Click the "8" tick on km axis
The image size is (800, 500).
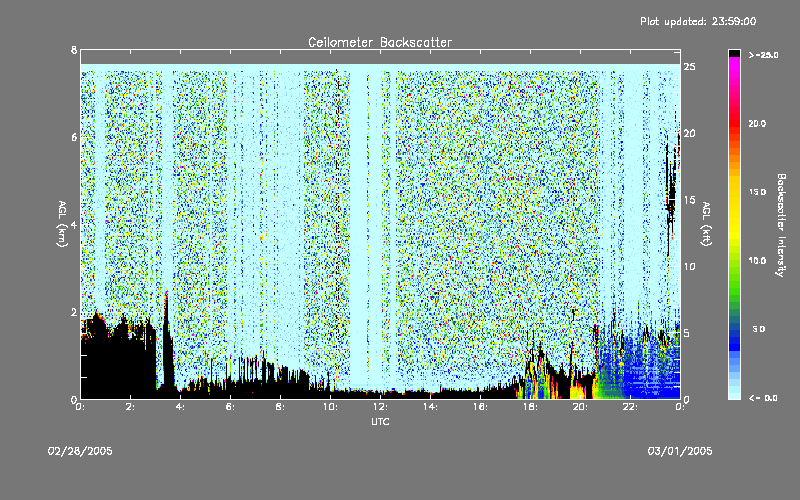(x=74, y=50)
